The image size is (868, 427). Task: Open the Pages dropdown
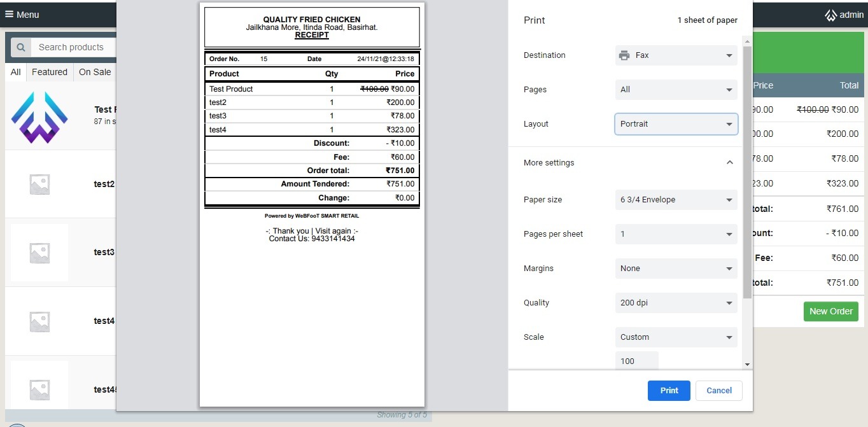676,90
